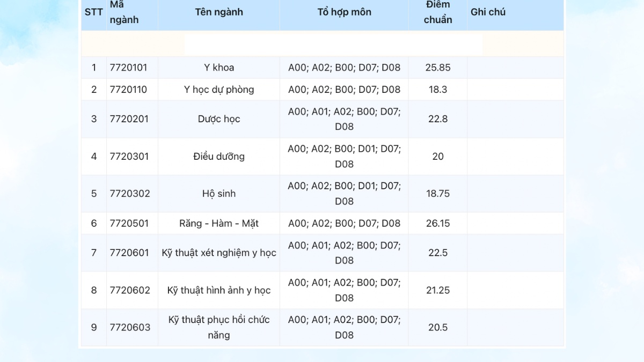Select the score 18.75 cell
The image size is (644, 362).
(x=438, y=194)
